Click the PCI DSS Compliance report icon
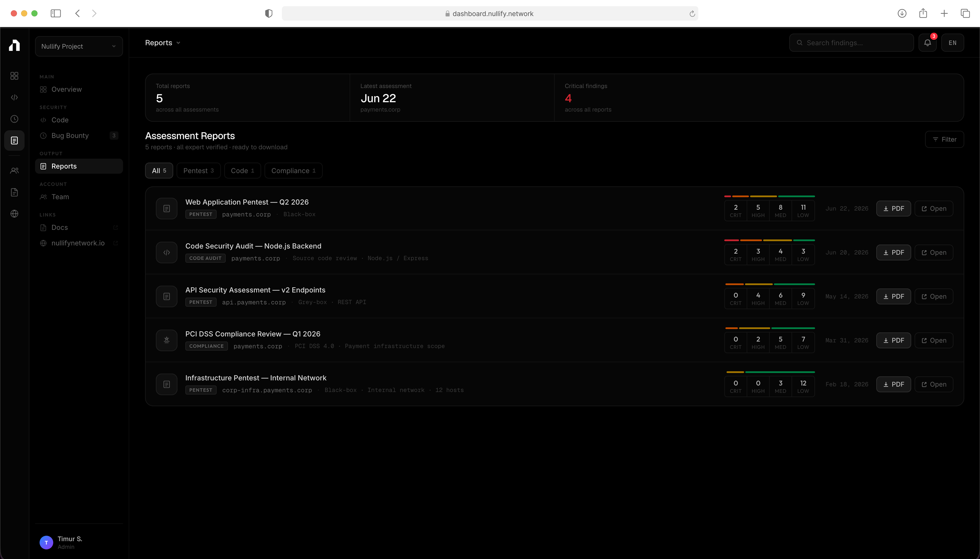The image size is (980, 559). pyautogui.click(x=167, y=340)
